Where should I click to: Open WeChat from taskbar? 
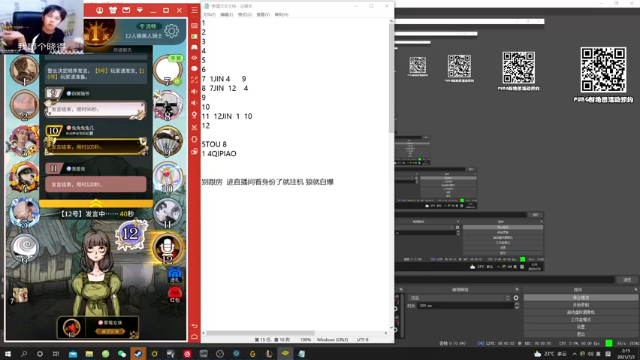coord(122,354)
